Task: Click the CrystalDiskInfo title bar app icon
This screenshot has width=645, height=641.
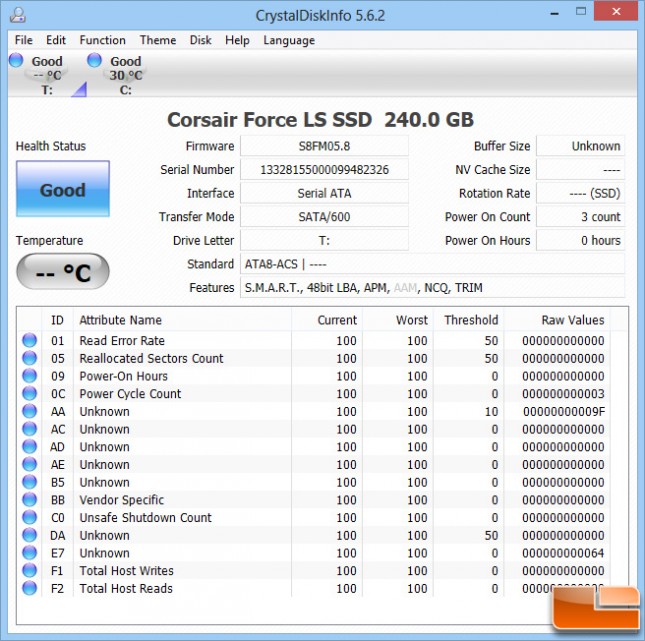Action: click(18, 15)
